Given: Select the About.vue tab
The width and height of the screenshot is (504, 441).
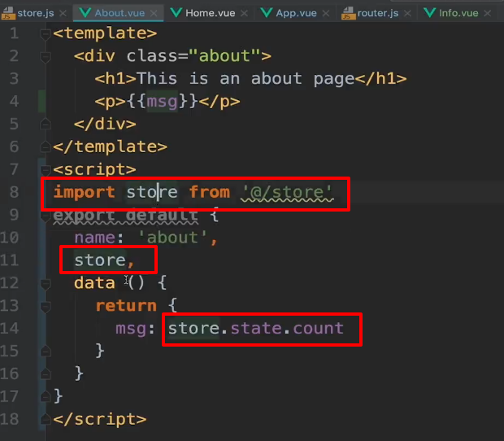Looking at the screenshot, I should click(x=119, y=13).
